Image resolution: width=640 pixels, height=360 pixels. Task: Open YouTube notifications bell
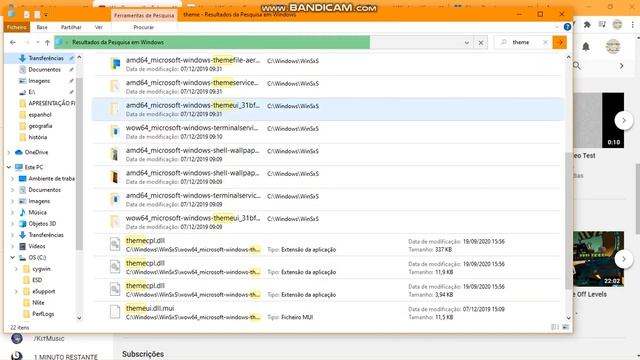(x=586, y=47)
